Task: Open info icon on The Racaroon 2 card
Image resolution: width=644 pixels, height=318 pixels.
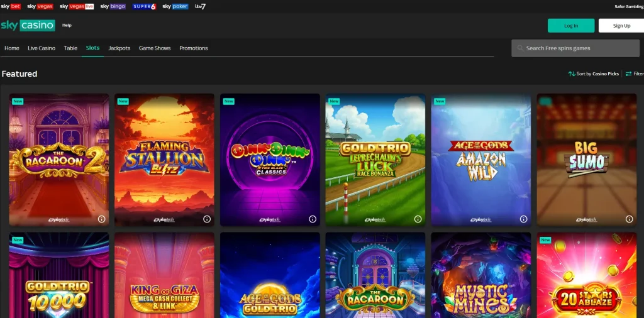Action: pyautogui.click(x=101, y=219)
